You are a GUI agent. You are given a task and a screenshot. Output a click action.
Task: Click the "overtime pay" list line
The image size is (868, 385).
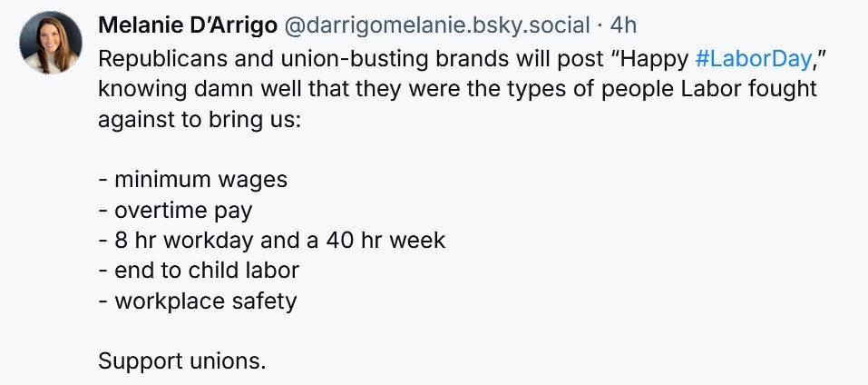[175, 211]
